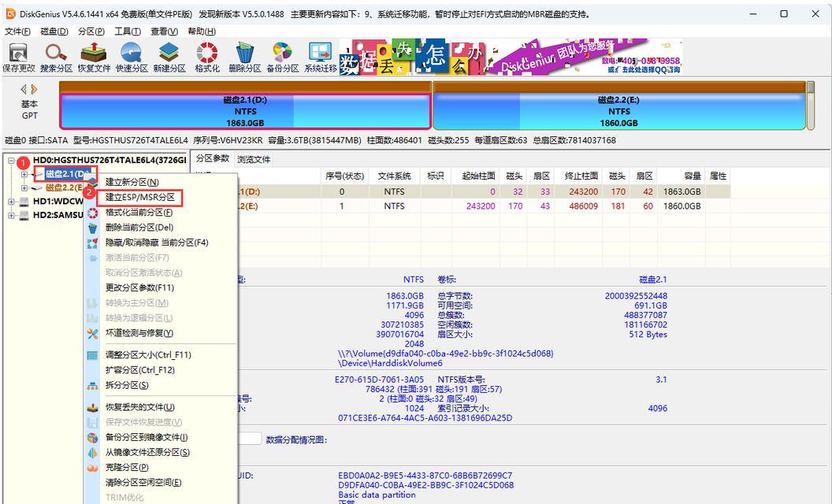Select HD0:HGSTHUS726T4TALE6L4 in the disk tree
Viewport: 832px width, 504px height.
[110, 160]
